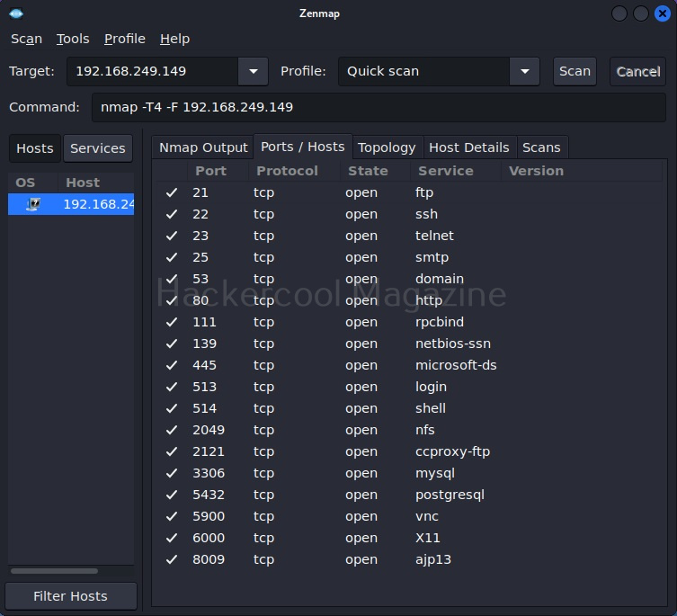Click the checkmark icon on the smtp row
677x616 pixels.
click(x=172, y=257)
